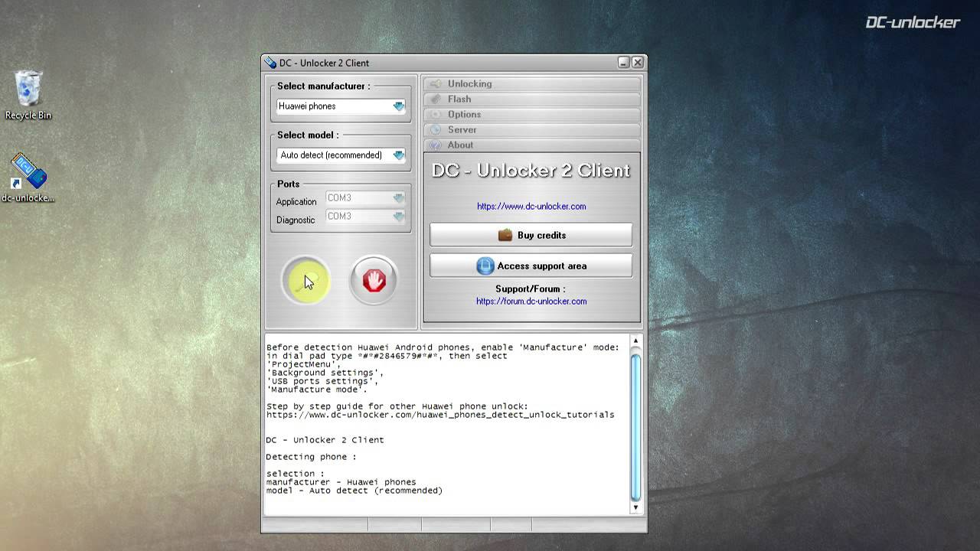Click 'manufacturer - Huawei phones' log line
The width and height of the screenshot is (980, 551).
tap(341, 482)
